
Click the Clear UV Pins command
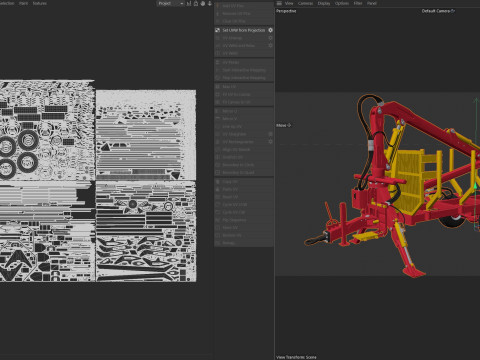pyautogui.click(x=244, y=21)
